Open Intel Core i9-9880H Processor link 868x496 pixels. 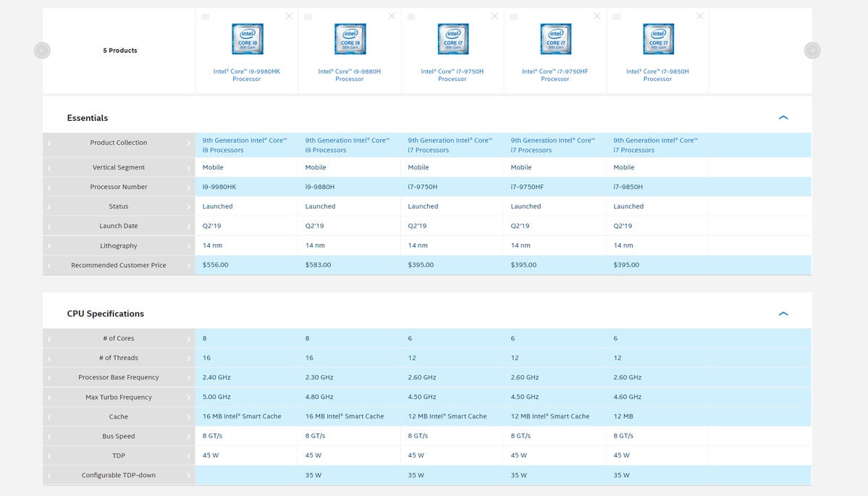[x=350, y=75]
